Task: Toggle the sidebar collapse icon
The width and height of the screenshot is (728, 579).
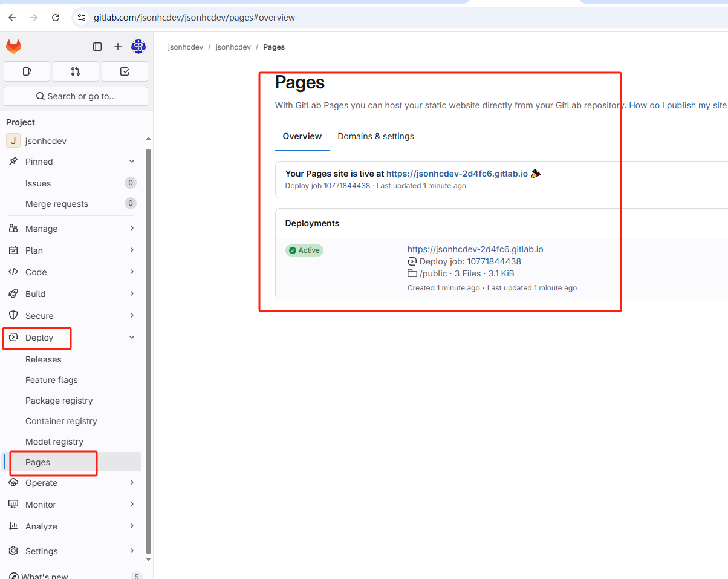Action: (x=97, y=47)
